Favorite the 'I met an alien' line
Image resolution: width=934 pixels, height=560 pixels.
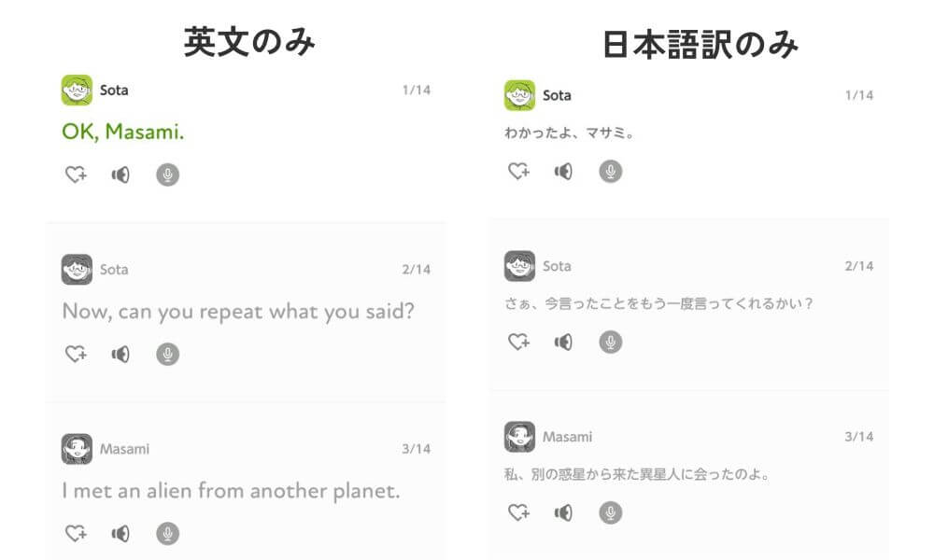pos(75,533)
